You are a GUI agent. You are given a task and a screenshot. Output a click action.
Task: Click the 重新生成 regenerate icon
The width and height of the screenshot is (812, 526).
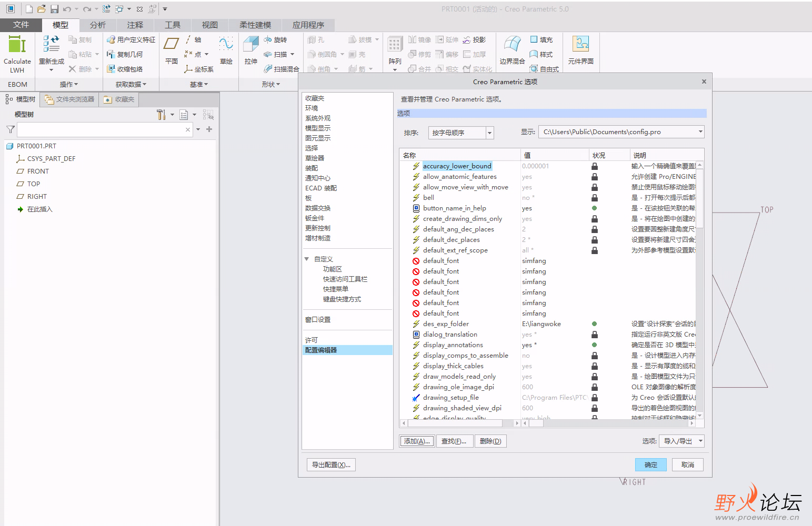(51, 44)
